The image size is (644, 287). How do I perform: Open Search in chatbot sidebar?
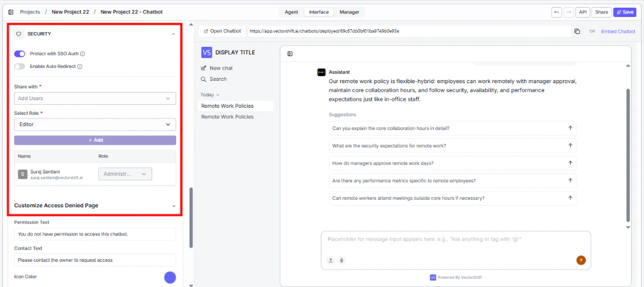point(214,79)
